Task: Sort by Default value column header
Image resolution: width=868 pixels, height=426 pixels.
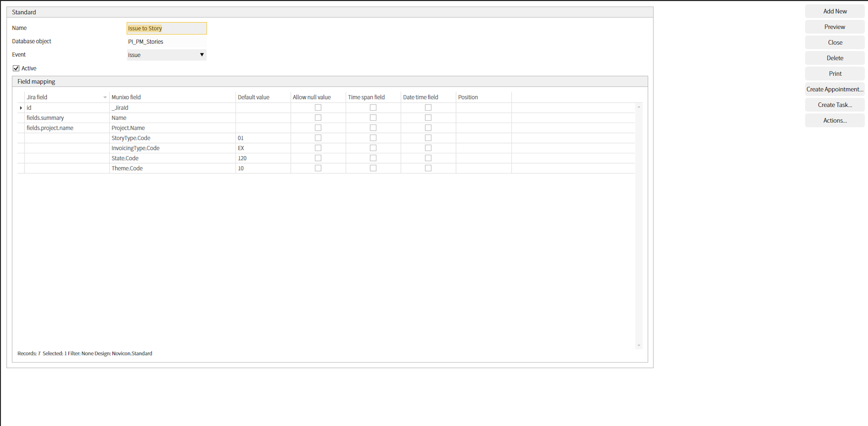Action: (263, 97)
